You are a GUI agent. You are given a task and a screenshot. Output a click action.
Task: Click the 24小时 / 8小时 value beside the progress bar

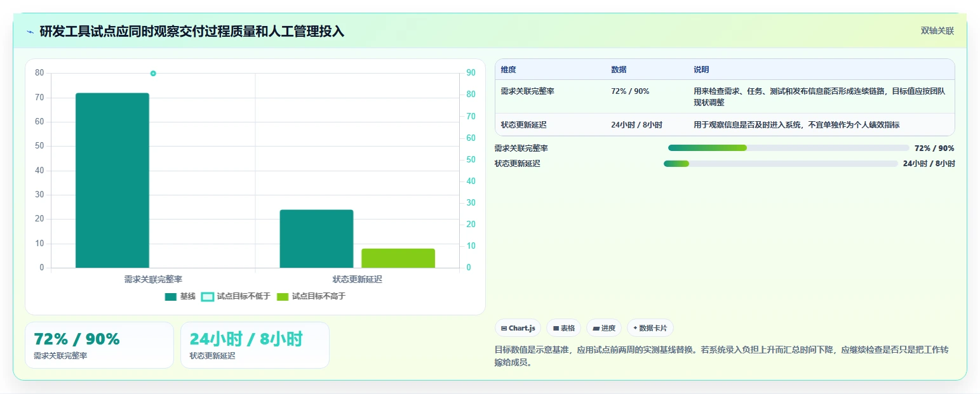pos(929,164)
